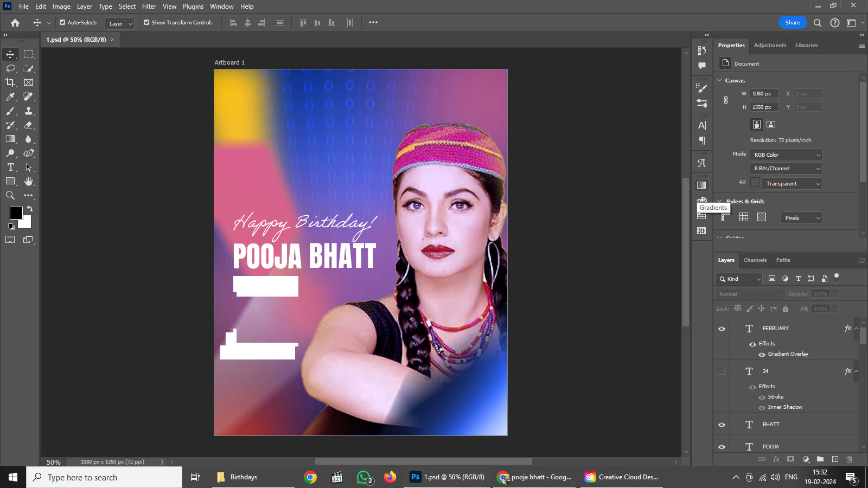Viewport: 868px width, 488px height.
Task: Collapse the Canvas section
Action: (x=720, y=80)
